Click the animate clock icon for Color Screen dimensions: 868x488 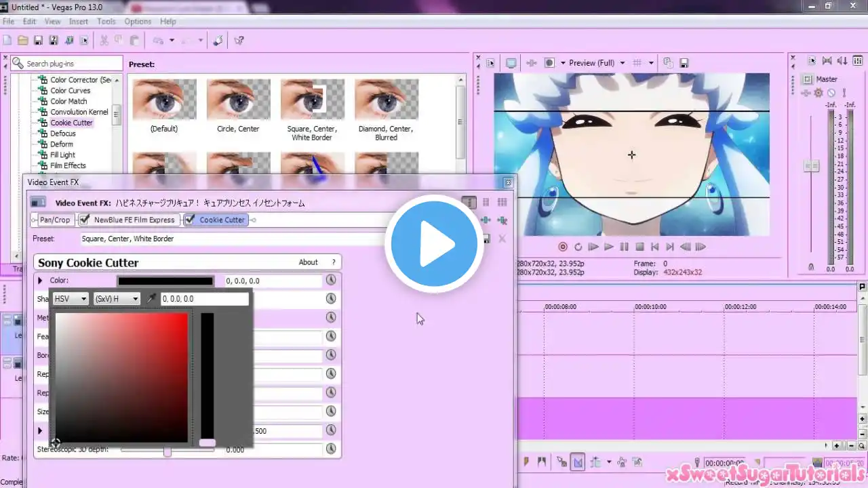(331, 280)
